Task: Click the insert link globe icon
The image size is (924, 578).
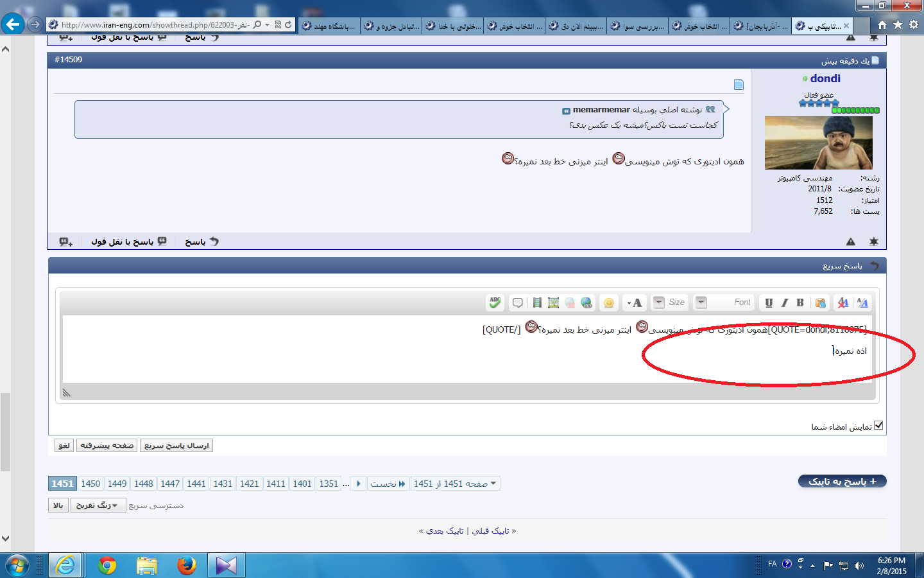Action: (586, 302)
